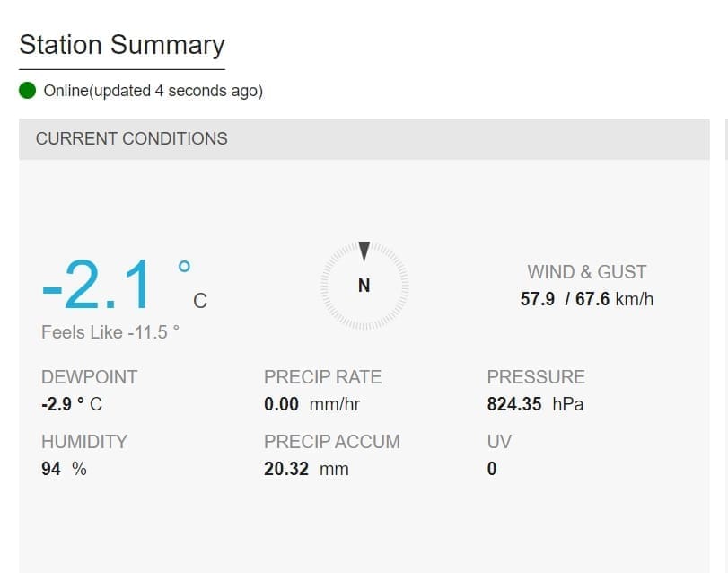Click the PRECIP ACCUM 20.32 mm value
This screenshot has width=728, height=573.
tap(306, 469)
